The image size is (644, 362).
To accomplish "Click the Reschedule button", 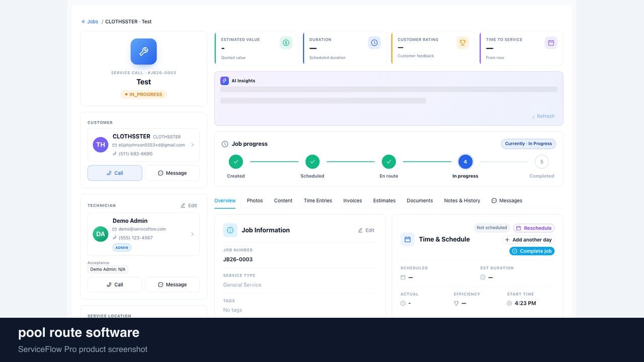I will pyautogui.click(x=534, y=228).
